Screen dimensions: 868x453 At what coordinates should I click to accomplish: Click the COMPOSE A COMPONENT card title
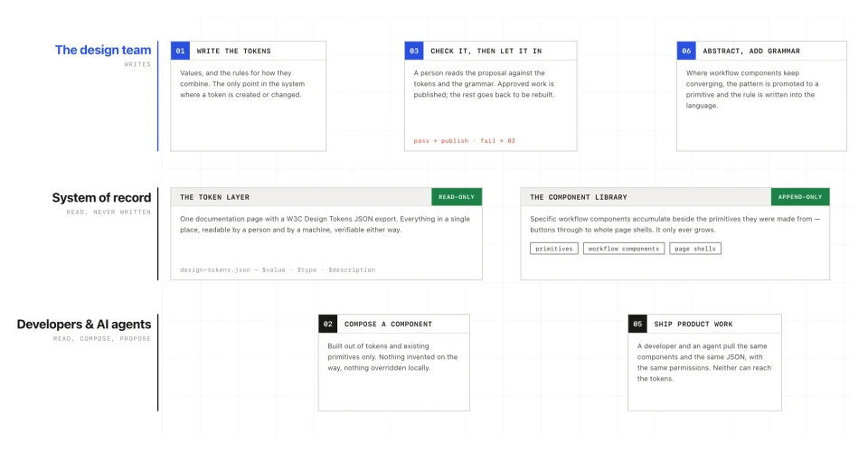coord(388,324)
